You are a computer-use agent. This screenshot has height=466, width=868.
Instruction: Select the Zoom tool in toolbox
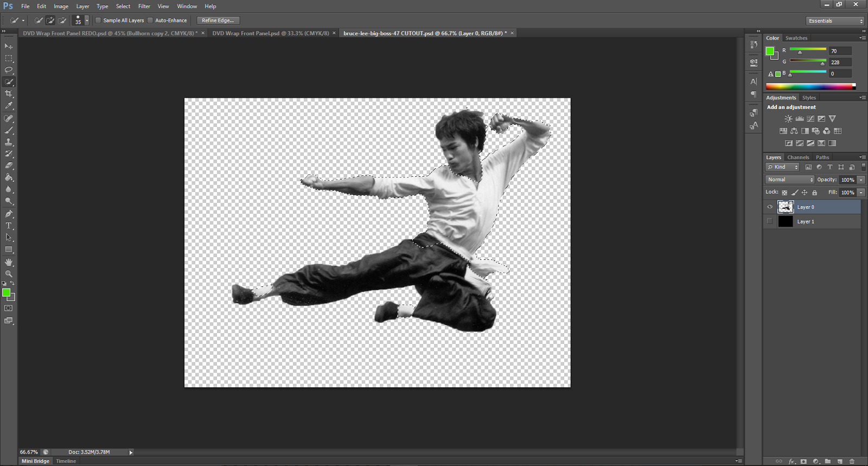coord(9,274)
